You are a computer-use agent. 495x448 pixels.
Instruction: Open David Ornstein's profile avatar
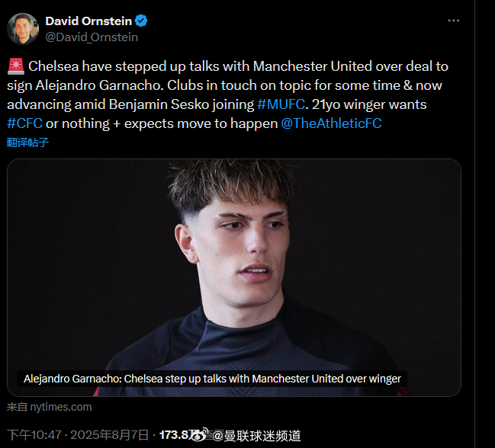coord(23,29)
